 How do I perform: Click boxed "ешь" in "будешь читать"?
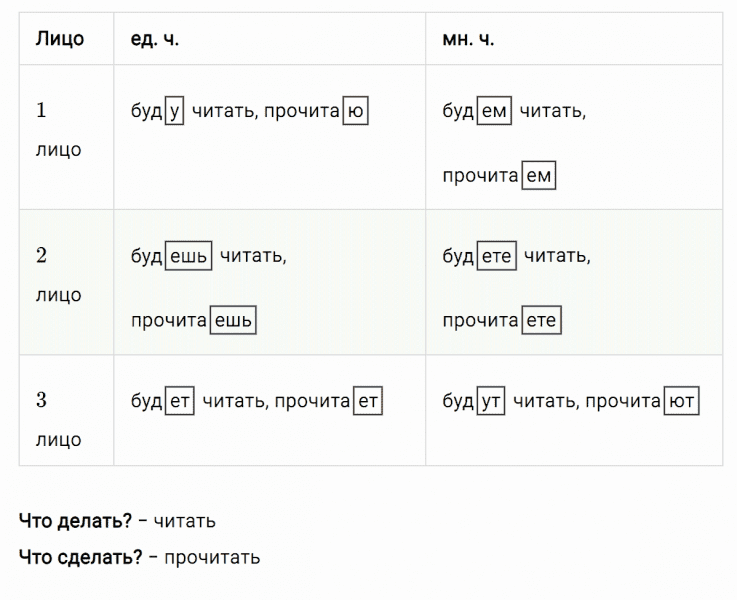point(187,257)
